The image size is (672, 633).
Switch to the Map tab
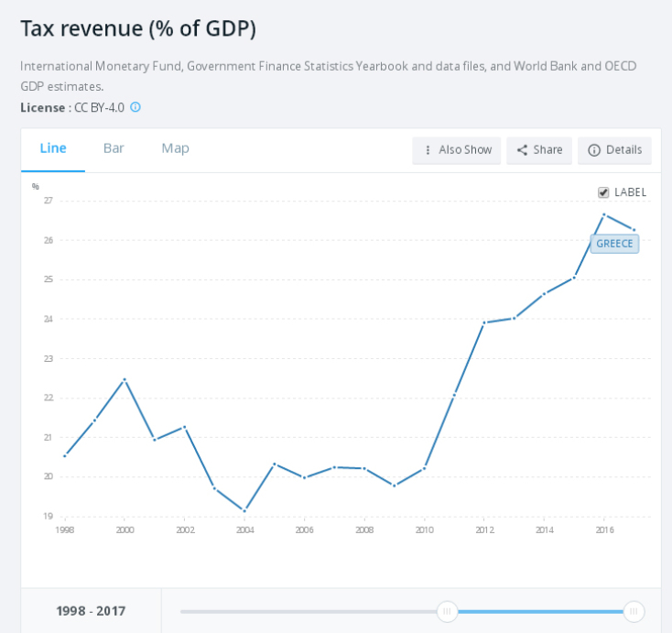click(175, 148)
